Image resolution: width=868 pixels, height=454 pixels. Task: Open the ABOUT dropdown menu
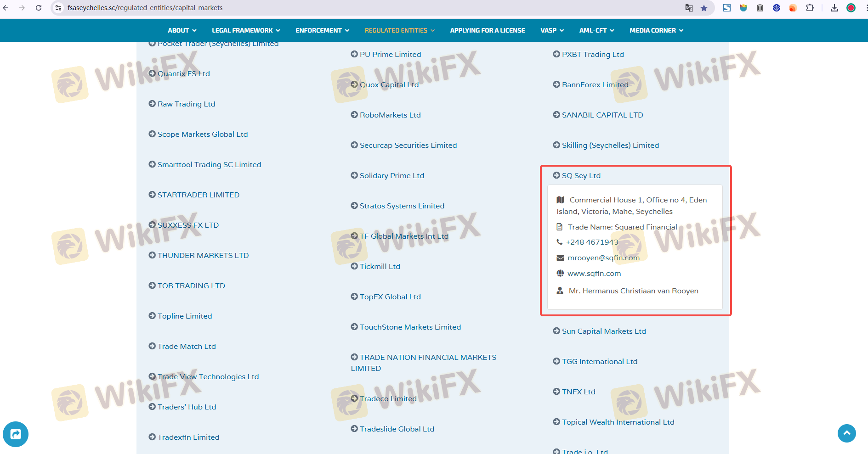(x=182, y=30)
